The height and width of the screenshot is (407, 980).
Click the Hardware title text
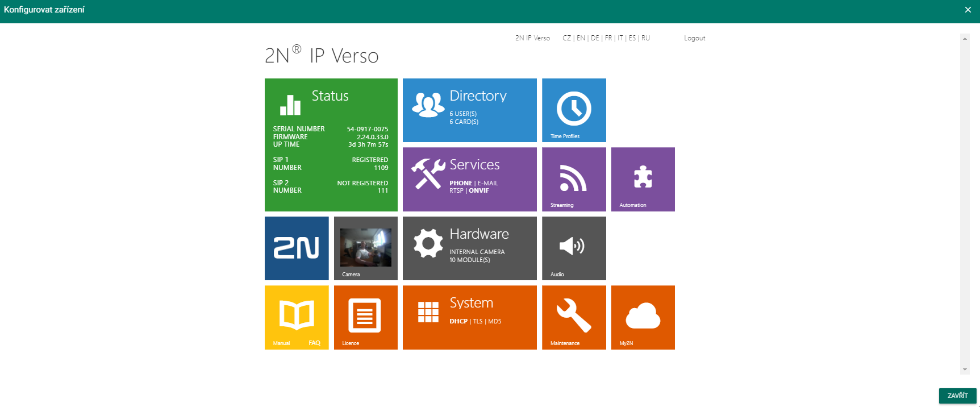479,234
